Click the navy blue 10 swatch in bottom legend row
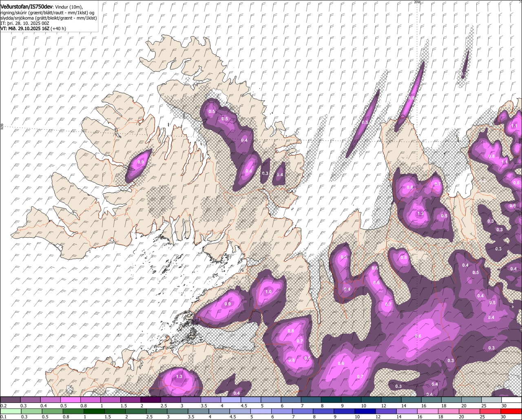Image resolution: width=522 pixels, height=420 pixels. click(365, 411)
